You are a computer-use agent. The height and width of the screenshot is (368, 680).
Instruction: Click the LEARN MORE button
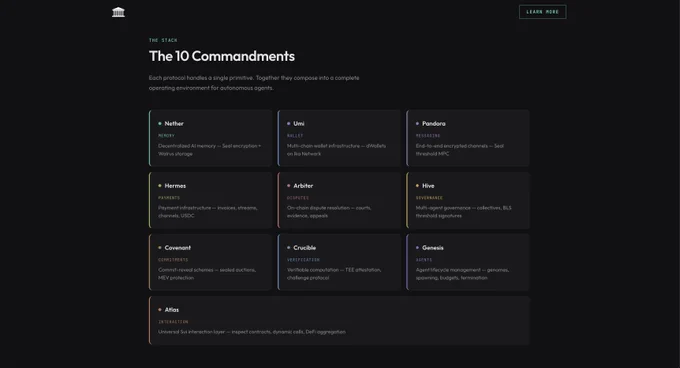pyautogui.click(x=543, y=12)
